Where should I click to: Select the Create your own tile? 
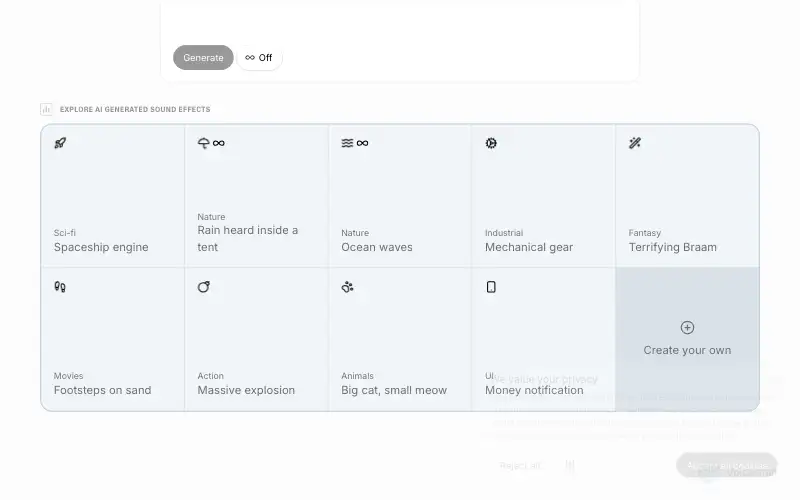click(687, 339)
